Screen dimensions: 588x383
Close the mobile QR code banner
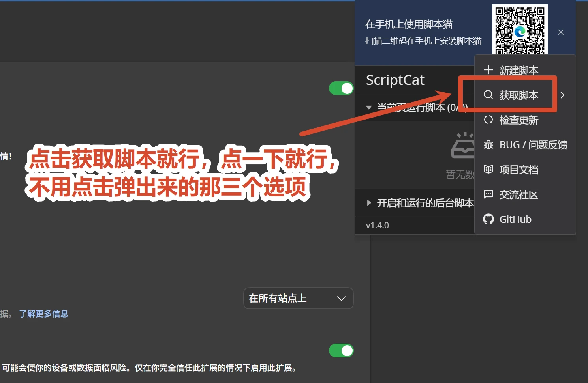pos(561,32)
